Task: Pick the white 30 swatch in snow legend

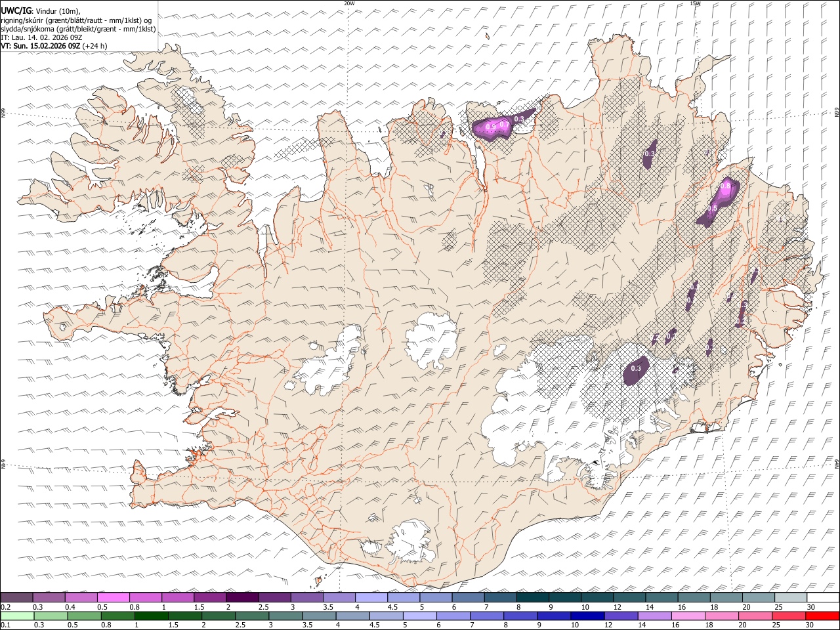Action: [822, 598]
